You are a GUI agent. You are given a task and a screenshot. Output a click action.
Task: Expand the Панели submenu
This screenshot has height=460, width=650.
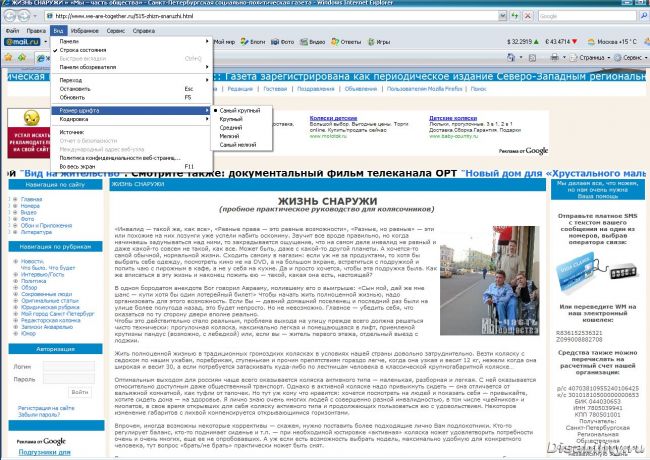(x=132, y=41)
